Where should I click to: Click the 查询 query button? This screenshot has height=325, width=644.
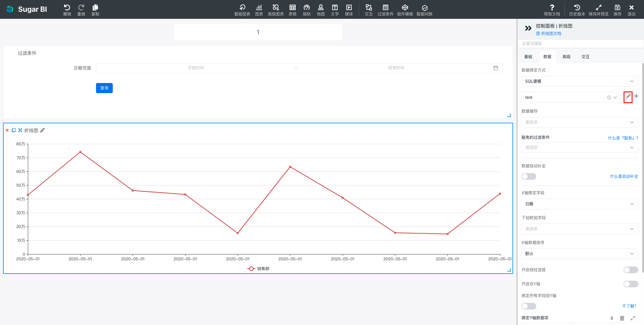[104, 88]
